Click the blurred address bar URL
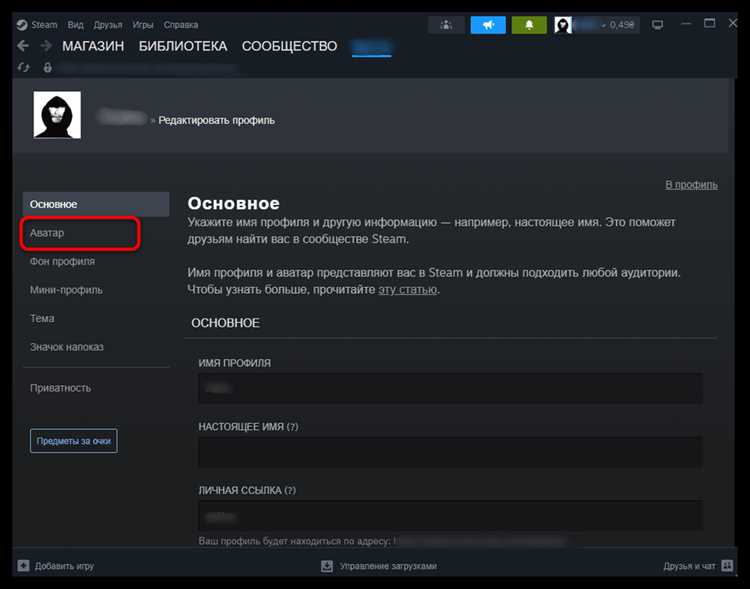750x589 pixels. (x=147, y=68)
